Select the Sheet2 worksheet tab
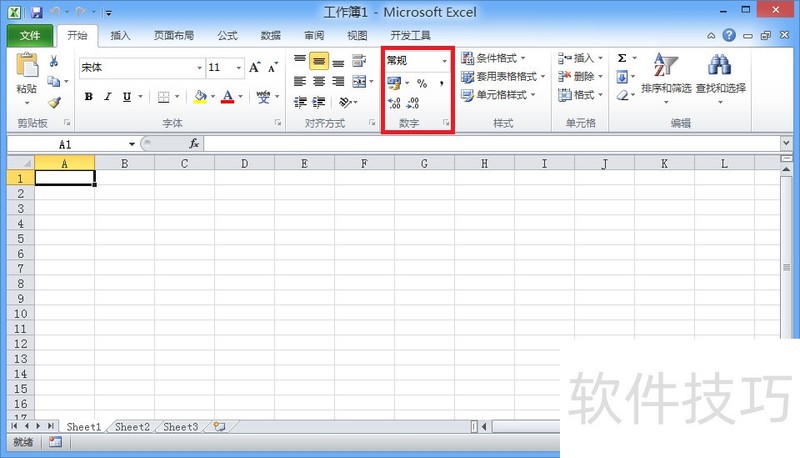The width and height of the screenshot is (800, 458). pos(132,427)
